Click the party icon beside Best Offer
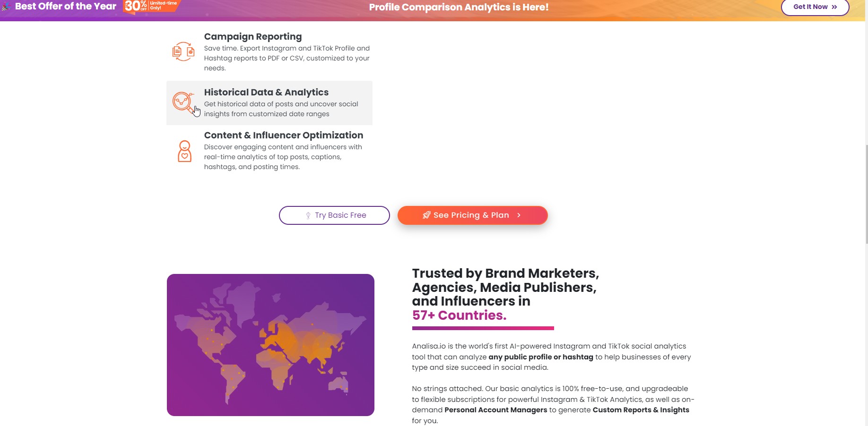The width and height of the screenshot is (868, 426). point(6,6)
